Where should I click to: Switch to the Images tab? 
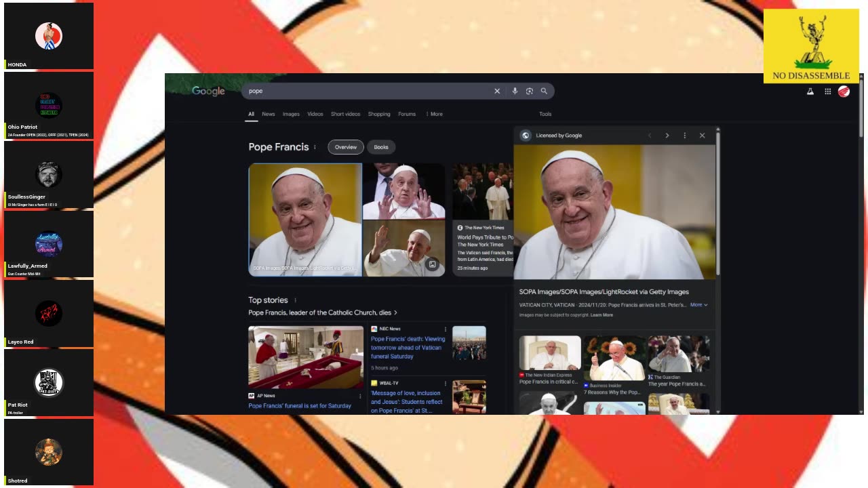click(291, 114)
